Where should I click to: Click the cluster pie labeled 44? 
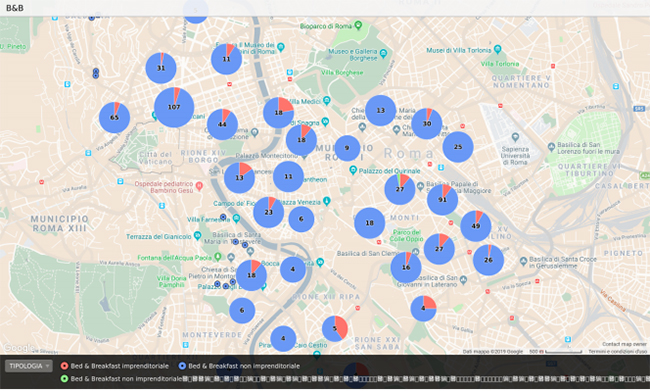[x=222, y=124]
